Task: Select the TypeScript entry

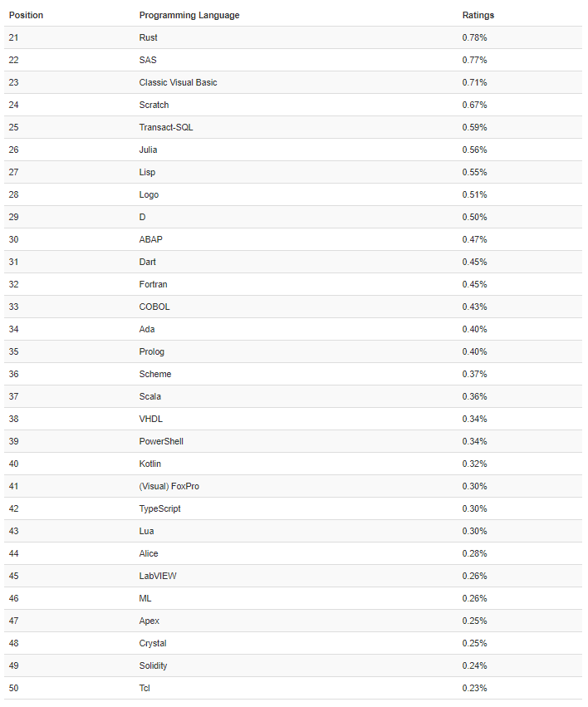Action: [159, 508]
